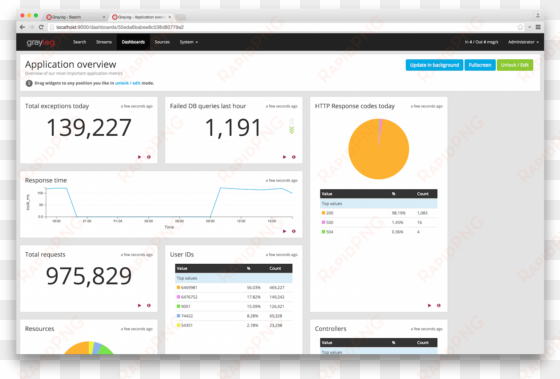Click Update in background button
Screen dimensions: 560x379
tap(434, 65)
